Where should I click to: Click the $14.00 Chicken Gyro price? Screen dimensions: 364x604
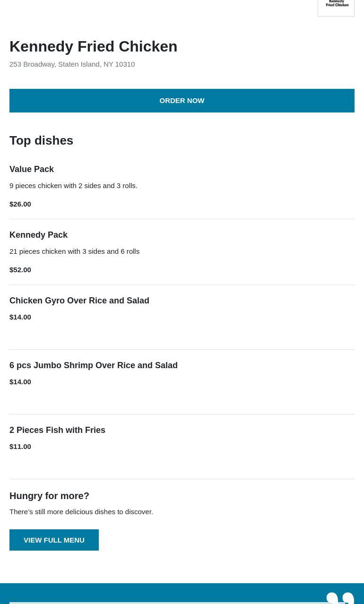click(20, 317)
